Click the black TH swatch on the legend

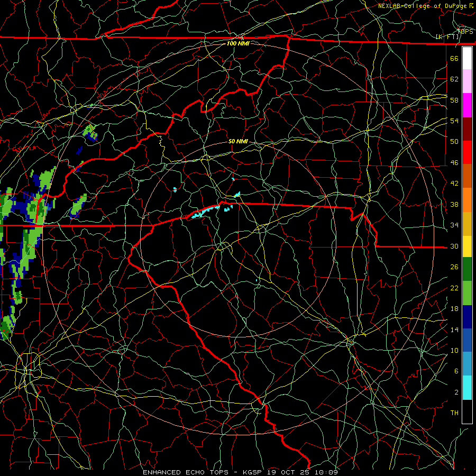coord(467,411)
